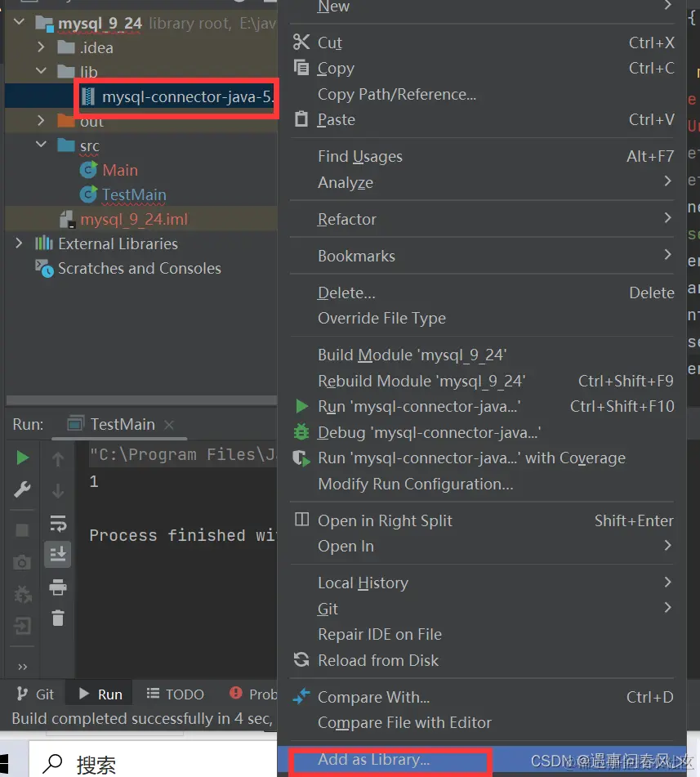Choose Find Usages menu item
The image size is (700, 777).
(x=482, y=156)
